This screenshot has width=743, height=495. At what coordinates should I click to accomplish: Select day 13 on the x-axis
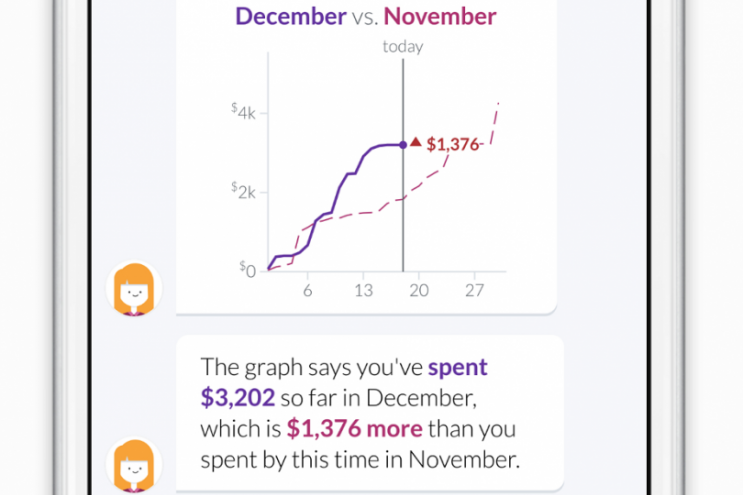pos(363,290)
